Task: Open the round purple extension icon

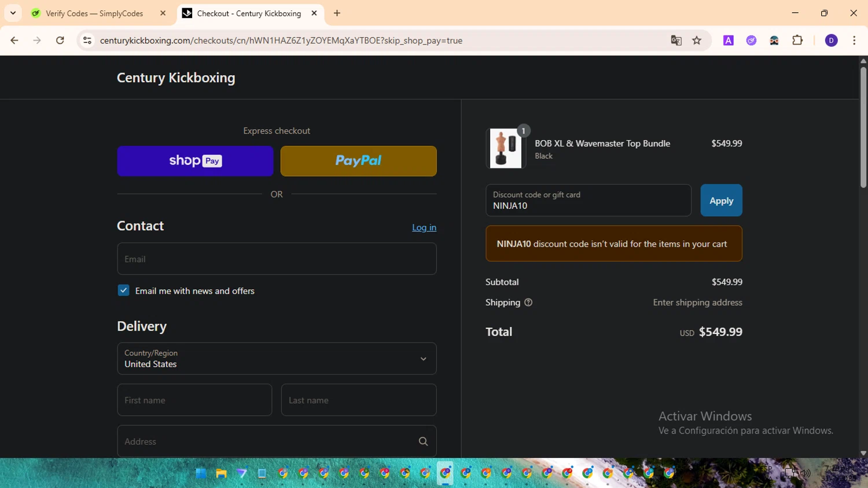Action: (x=751, y=41)
